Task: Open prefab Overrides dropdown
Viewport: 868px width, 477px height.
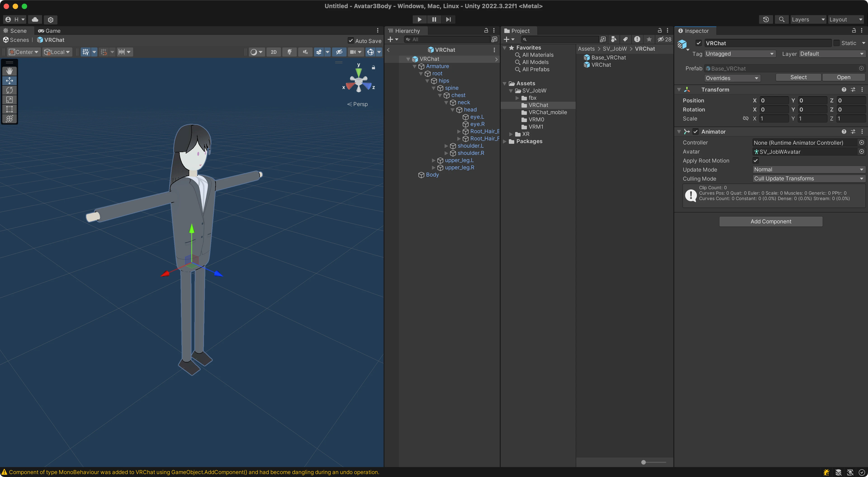Action: tap(732, 78)
